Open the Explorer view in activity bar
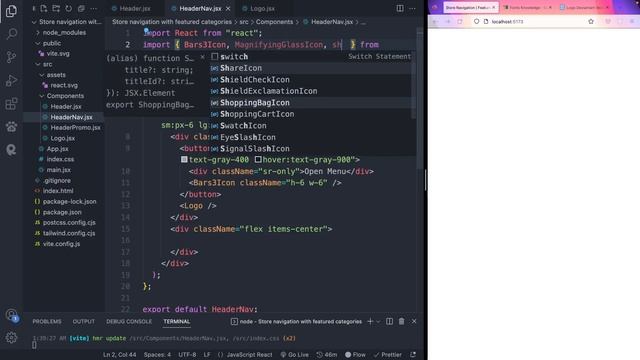 tap(11, 11)
